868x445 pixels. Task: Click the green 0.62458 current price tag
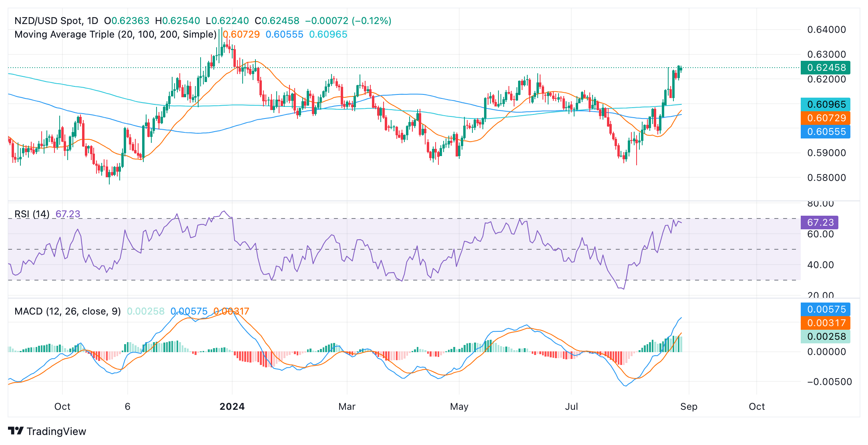click(x=825, y=68)
